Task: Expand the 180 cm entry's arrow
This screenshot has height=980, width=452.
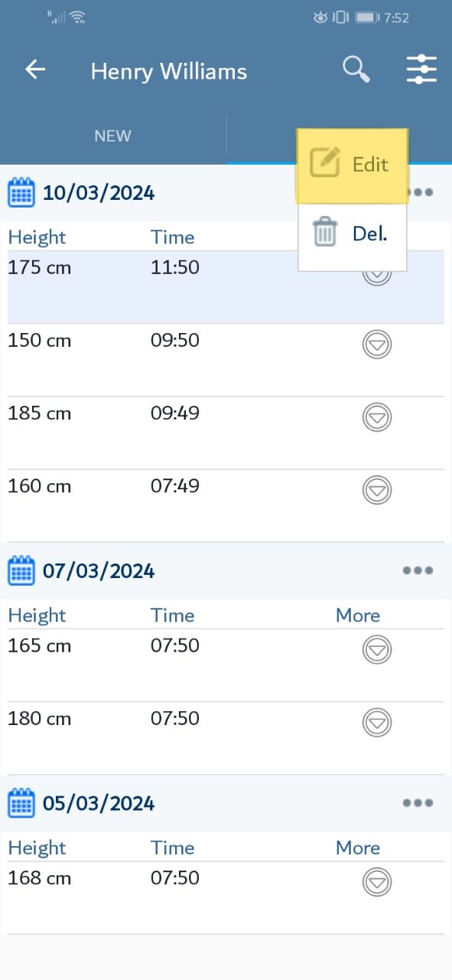Action: coord(376,723)
